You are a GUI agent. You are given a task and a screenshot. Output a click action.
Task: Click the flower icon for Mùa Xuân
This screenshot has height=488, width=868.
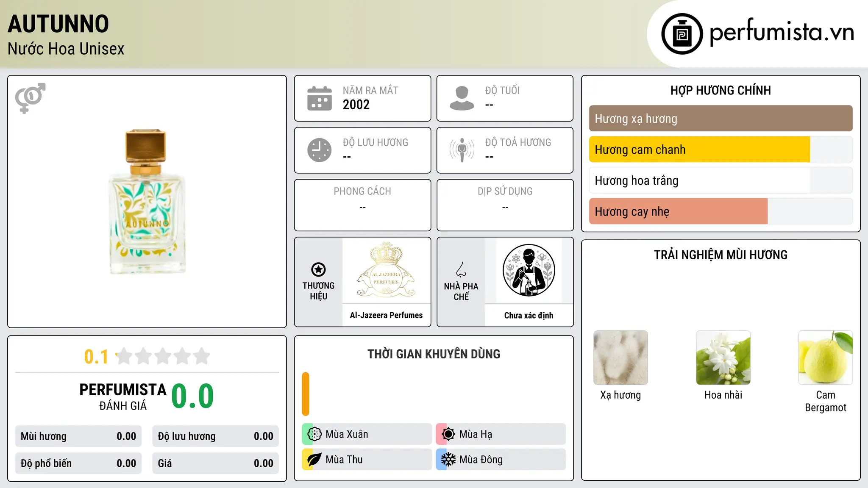coord(314,434)
